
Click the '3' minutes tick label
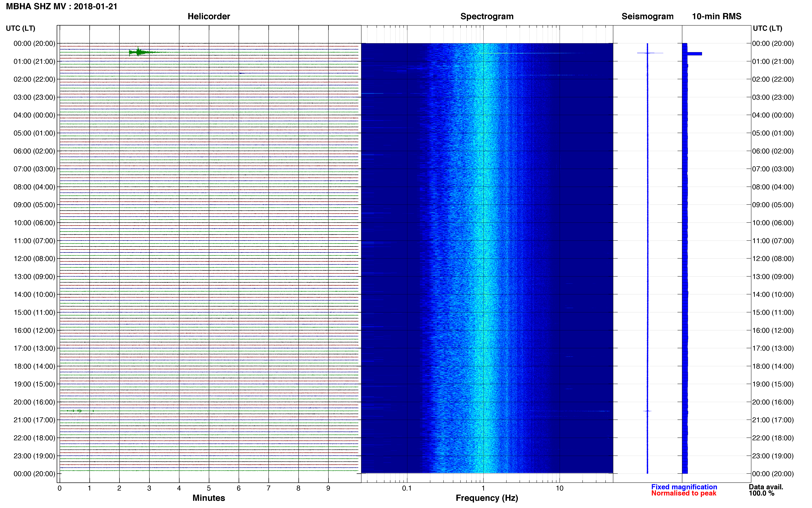click(149, 488)
